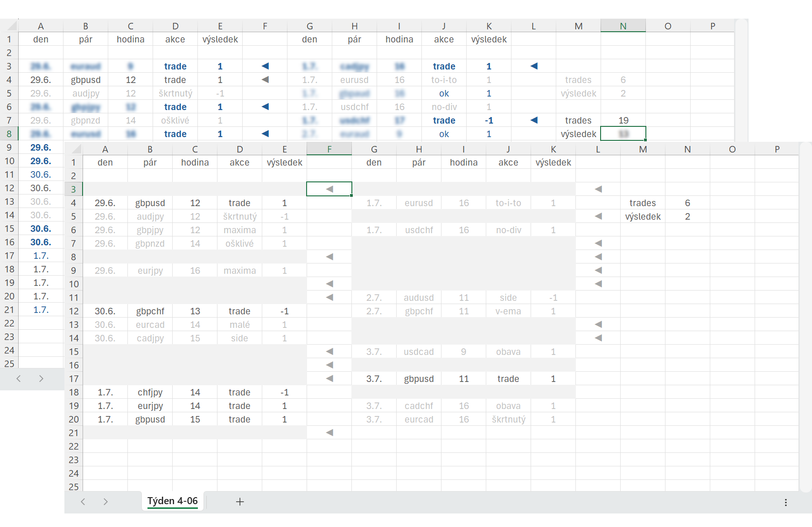Select the triangle marker in front cell L14
The width and height of the screenshot is (812, 527).
tap(598, 338)
